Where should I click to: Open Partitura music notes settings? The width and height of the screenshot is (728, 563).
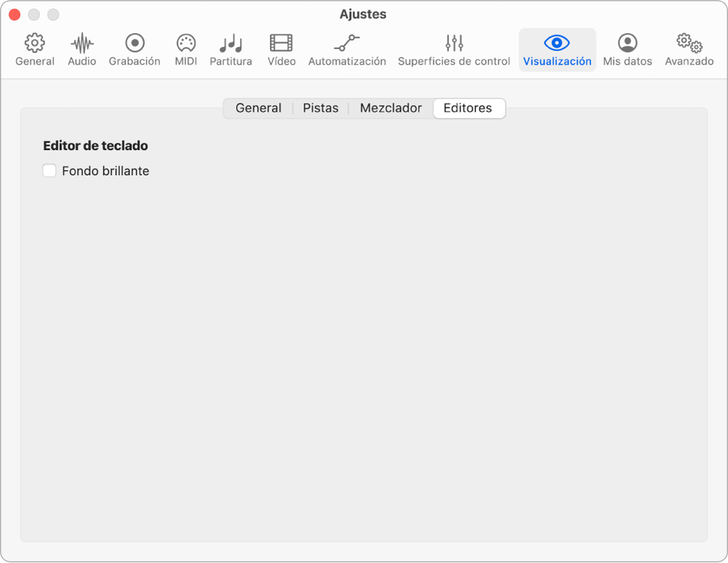coord(231,44)
